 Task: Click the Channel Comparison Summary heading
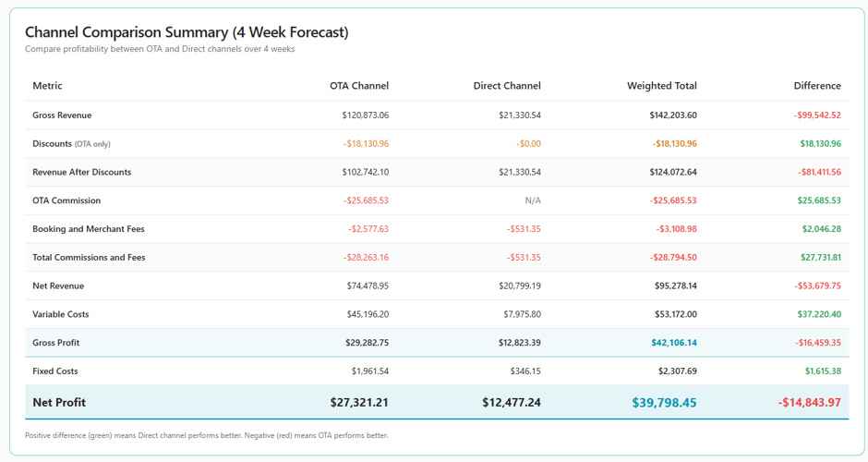(187, 32)
